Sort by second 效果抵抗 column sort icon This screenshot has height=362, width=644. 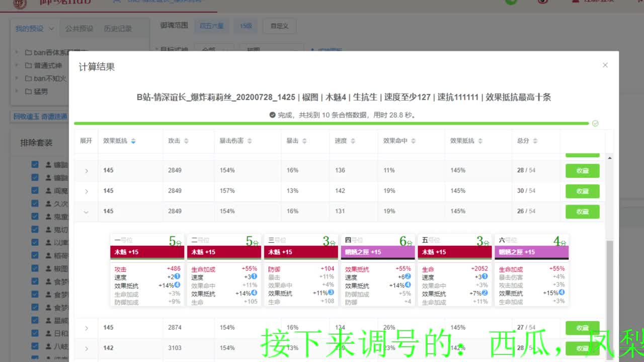[480, 141]
